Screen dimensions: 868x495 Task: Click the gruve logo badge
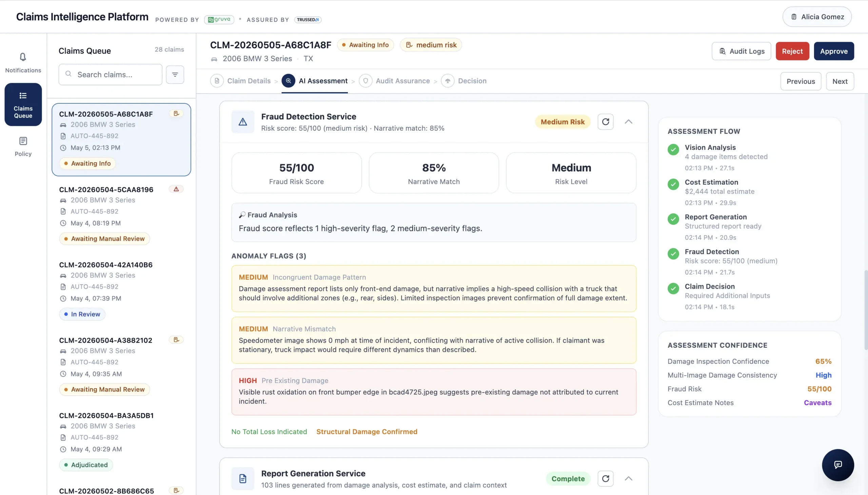[x=219, y=19]
